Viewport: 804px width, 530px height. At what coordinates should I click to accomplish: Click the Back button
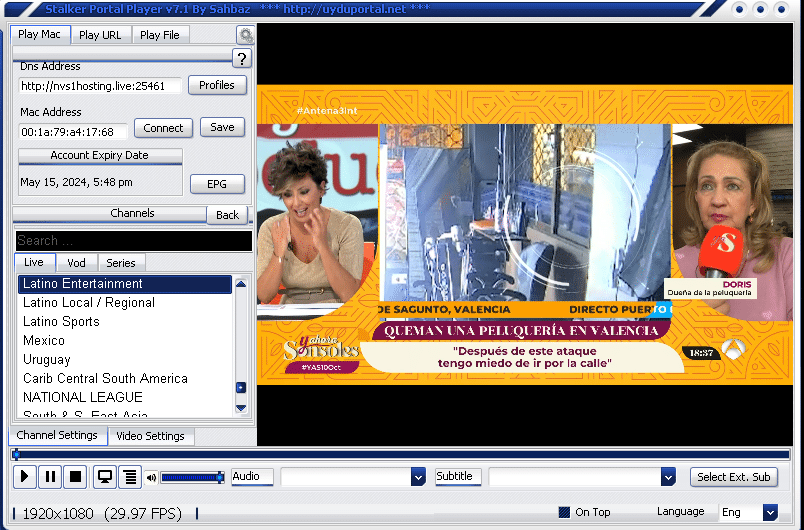(x=228, y=215)
